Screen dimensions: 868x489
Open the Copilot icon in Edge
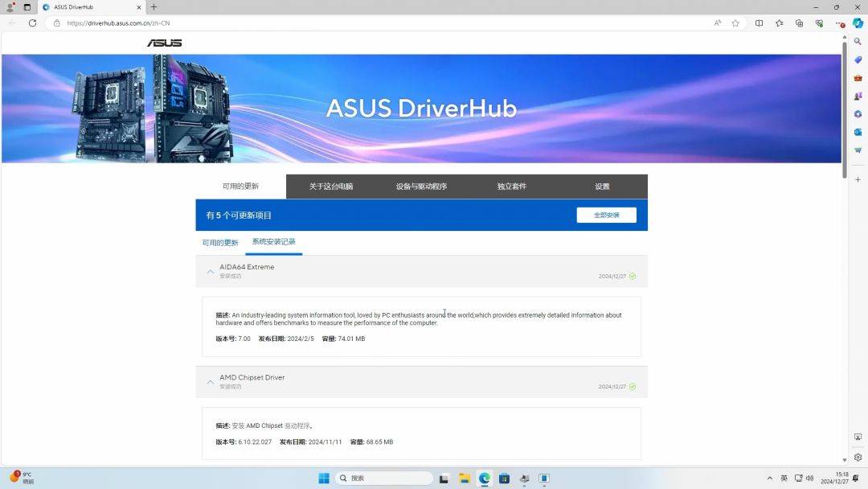click(x=858, y=23)
